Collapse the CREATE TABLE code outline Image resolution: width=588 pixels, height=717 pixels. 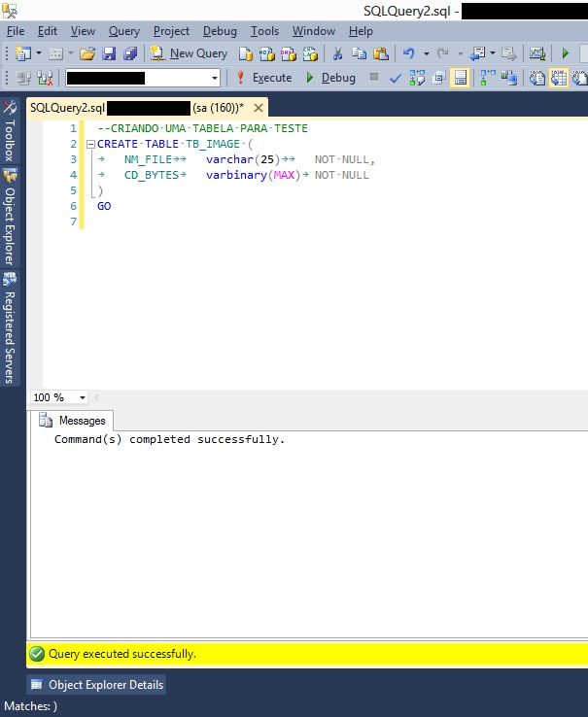pyautogui.click(x=90, y=145)
